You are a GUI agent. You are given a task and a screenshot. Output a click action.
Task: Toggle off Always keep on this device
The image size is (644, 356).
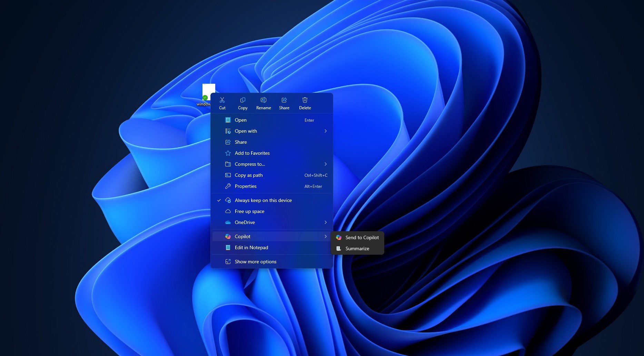(x=263, y=200)
